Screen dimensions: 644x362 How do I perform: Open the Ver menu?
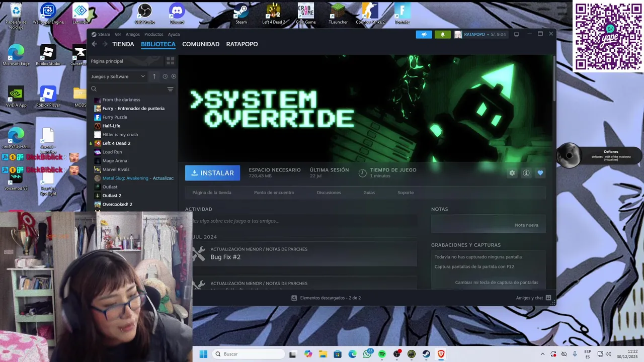coord(118,34)
